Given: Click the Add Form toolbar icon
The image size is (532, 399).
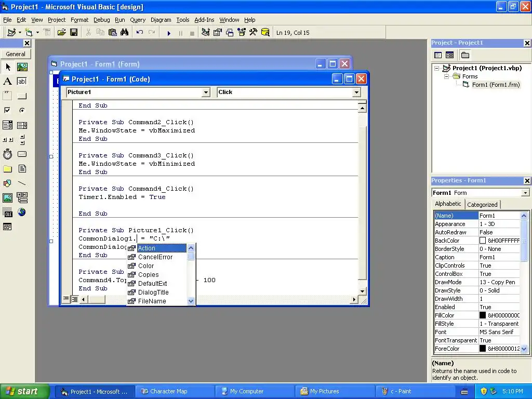Looking at the screenshot, I should (x=29, y=33).
